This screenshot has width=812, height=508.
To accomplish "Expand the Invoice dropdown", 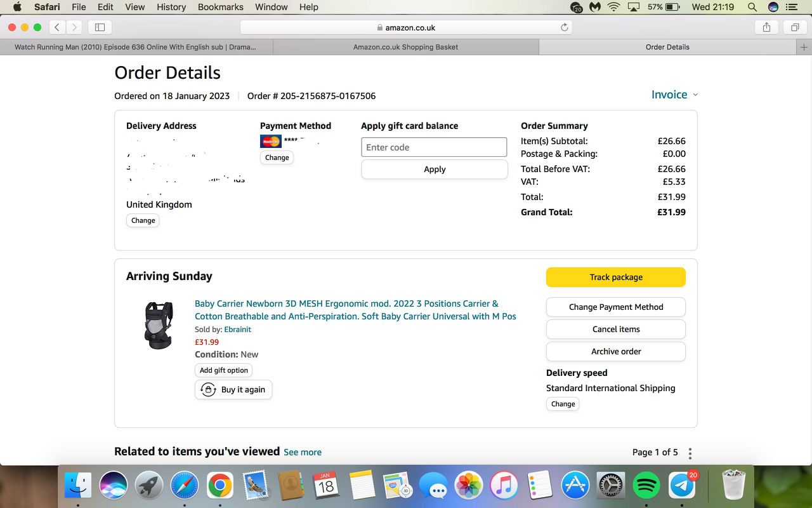I will 674,95.
